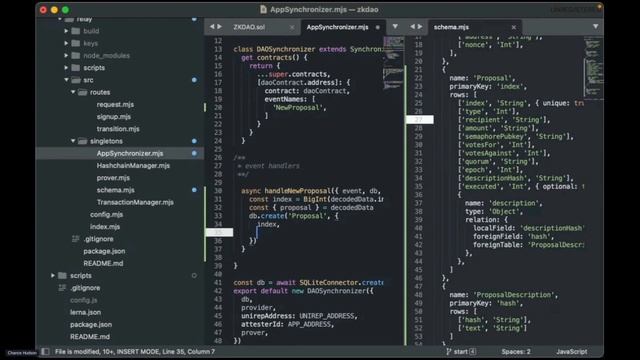The width and height of the screenshot is (640, 360).
Task: Open root README.md file
Action: click(x=89, y=337)
